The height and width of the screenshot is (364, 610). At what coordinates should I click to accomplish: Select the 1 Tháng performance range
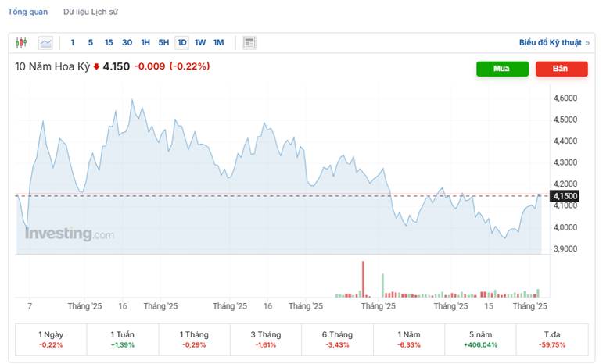click(194, 340)
